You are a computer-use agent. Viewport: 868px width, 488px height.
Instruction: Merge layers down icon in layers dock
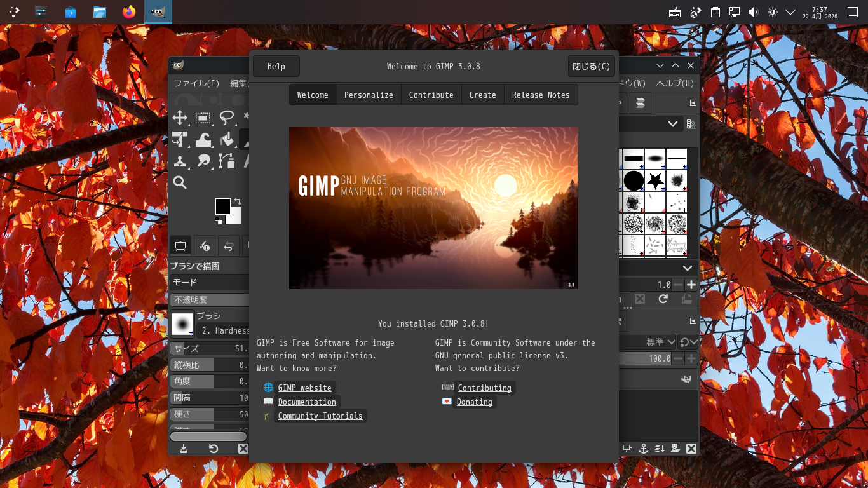(660, 449)
